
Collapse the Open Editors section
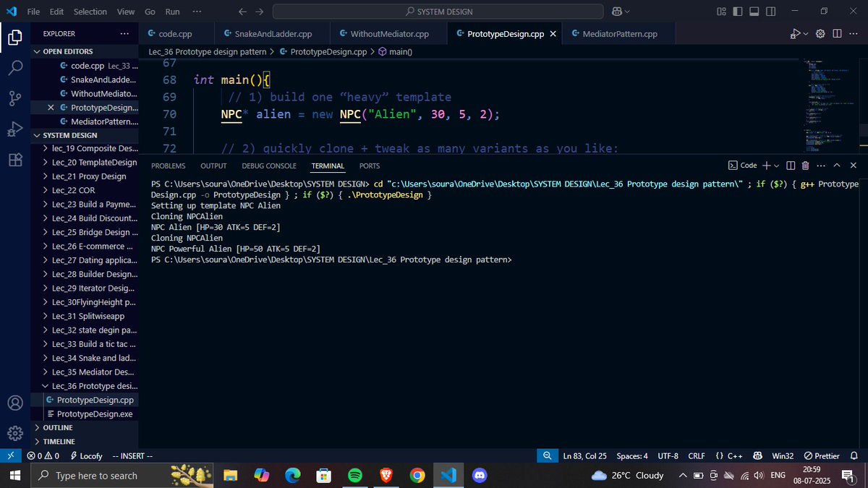point(69,51)
